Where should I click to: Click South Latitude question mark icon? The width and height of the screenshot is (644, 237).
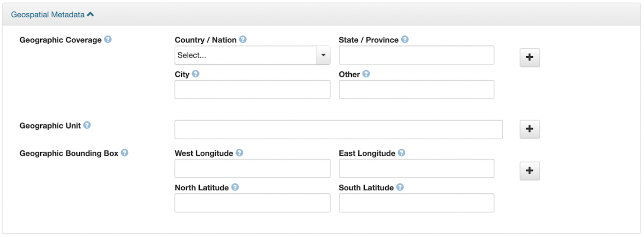(400, 187)
